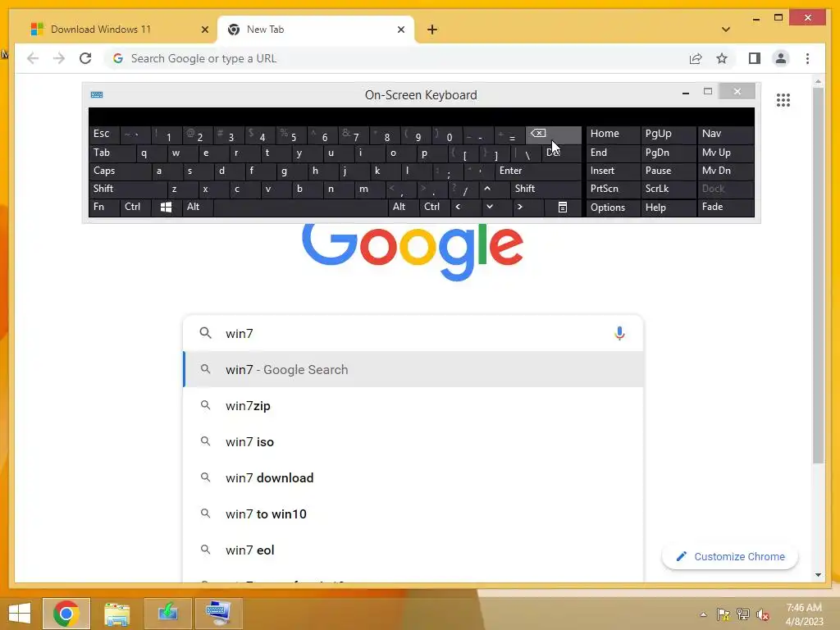Tap the Home key on keyboard
The image size is (840, 630).
pos(613,134)
